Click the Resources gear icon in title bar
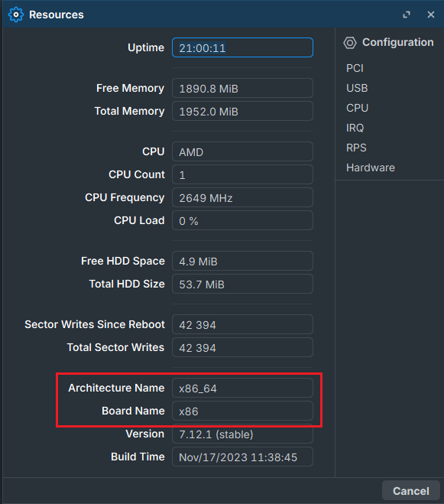Screen dimensions: 444x504 (x=16, y=15)
